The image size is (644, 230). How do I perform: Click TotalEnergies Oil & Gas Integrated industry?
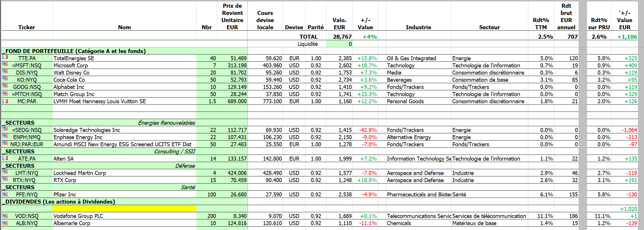411,58
